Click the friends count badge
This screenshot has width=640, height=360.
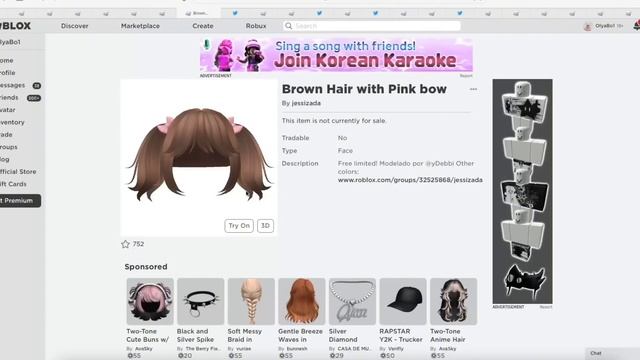click(33, 98)
